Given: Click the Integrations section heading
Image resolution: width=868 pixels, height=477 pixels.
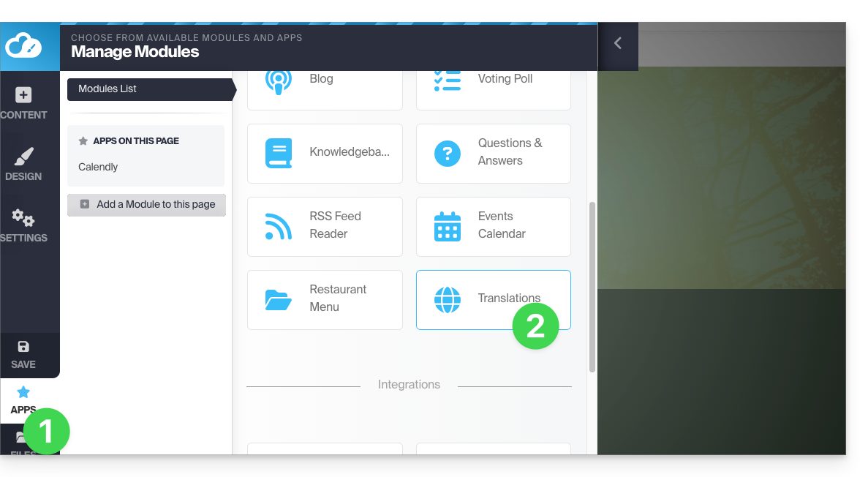Looking at the screenshot, I should coord(409,385).
